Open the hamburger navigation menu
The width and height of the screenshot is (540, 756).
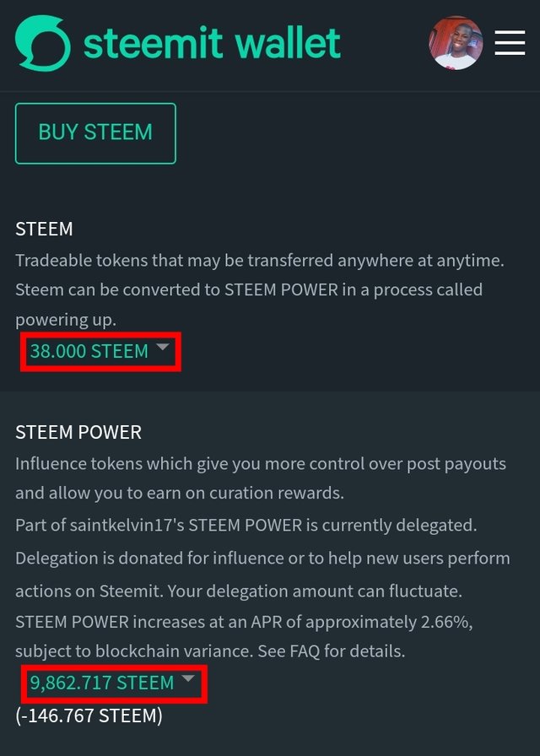tap(510, 42)
